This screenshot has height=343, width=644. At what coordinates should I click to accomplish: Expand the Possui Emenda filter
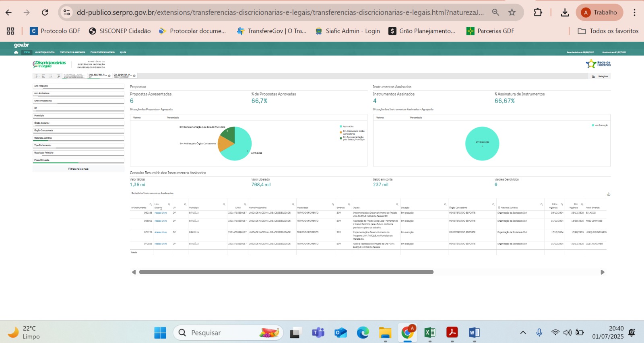click(78, 160)
